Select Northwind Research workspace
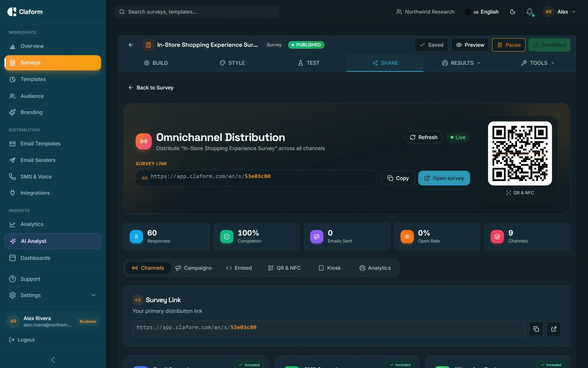Screen dimensions: 588x368 coord(425,12)
